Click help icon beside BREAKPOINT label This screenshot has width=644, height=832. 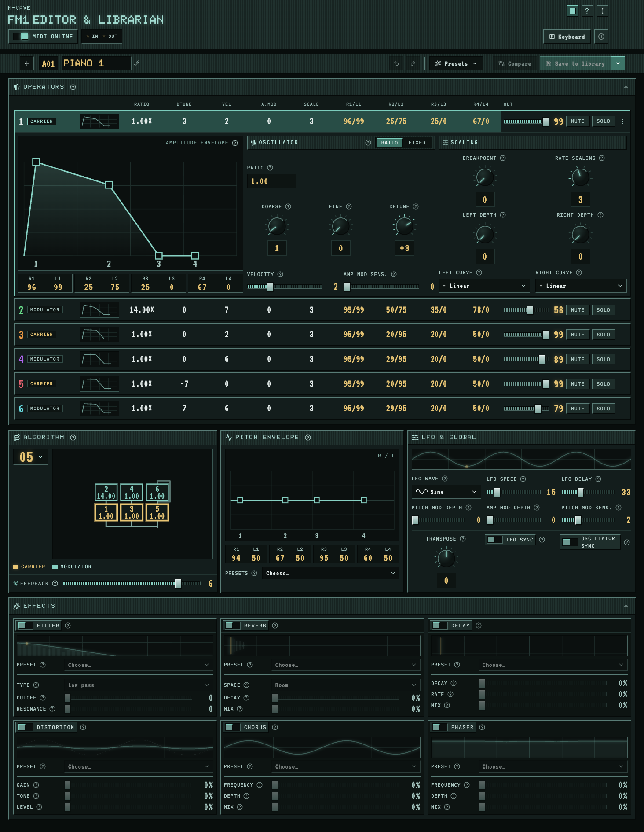tap(503, 158)
